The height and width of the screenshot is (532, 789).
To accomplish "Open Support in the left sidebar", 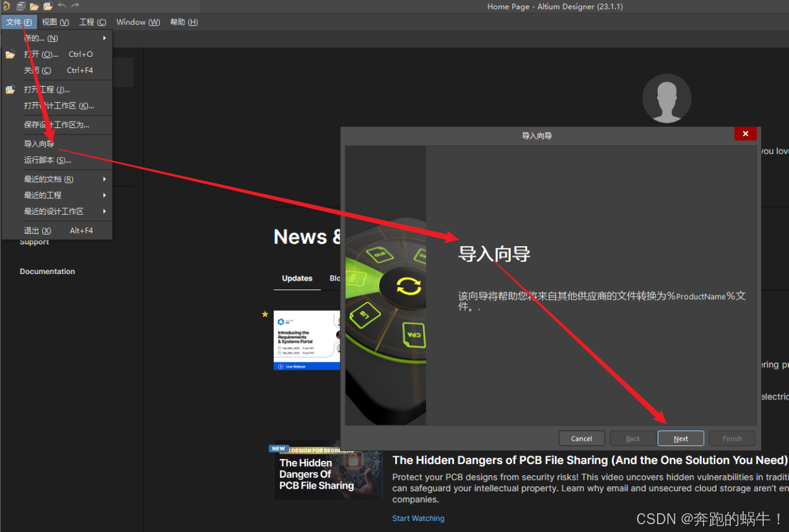I will (x=34, y=242).
